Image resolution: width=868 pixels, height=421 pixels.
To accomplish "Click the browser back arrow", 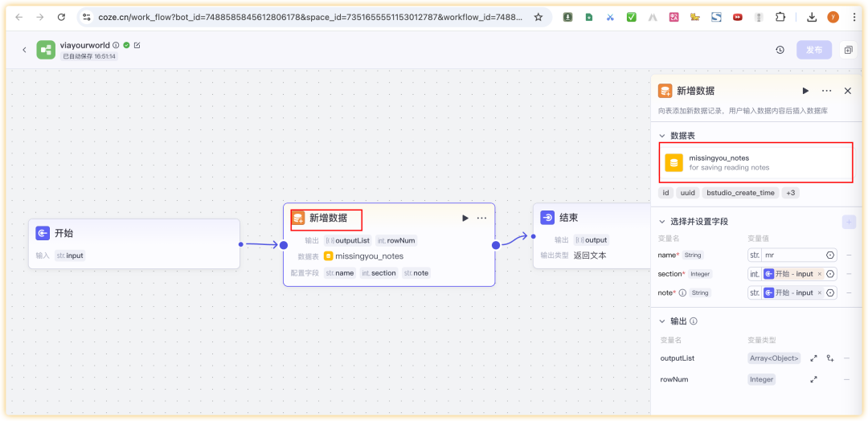I will click(x=19, y=17).
